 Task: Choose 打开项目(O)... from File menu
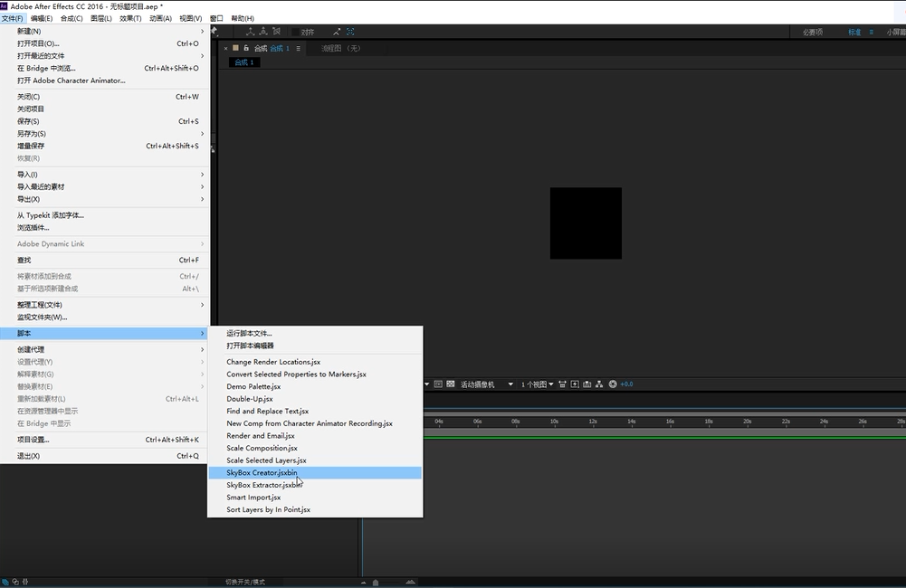tap(105, 44)
